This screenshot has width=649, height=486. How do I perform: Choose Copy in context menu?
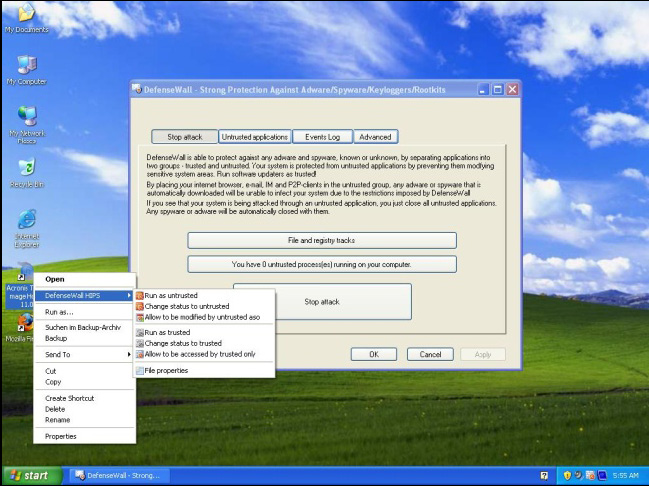click(84, 382)
